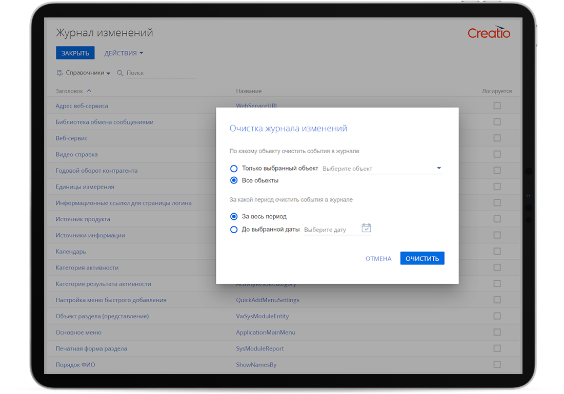This screenshot has height=394, width=564.
Task: Open the 'Источник продукта' lookup link
Action: [x=83, y=219]
